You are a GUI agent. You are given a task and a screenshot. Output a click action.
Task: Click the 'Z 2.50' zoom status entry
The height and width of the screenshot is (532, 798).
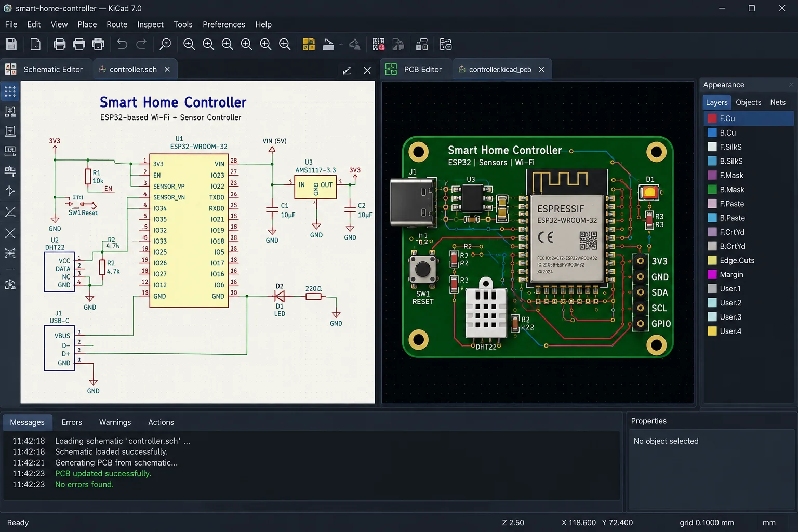(x=513, y=523)
